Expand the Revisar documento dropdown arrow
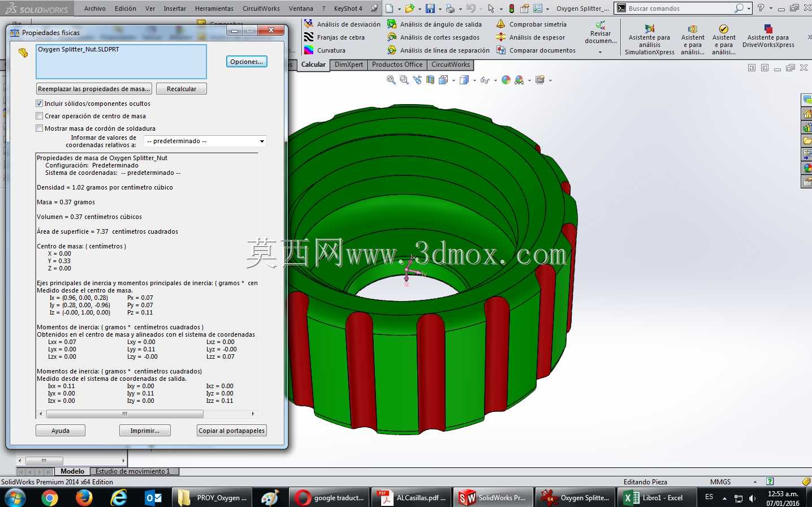This screenshot has width=812, height=507. point(601,52)
